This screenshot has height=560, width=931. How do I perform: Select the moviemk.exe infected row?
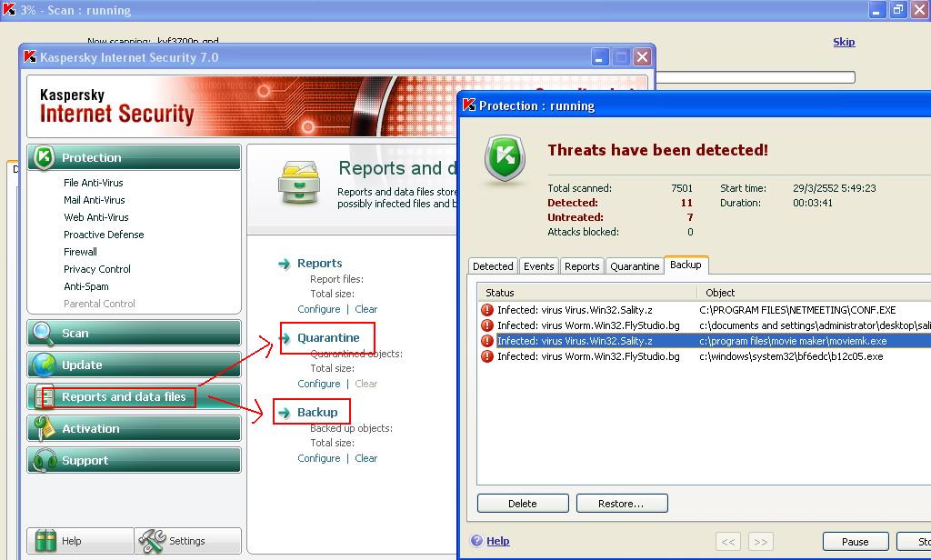pos(705,341)
